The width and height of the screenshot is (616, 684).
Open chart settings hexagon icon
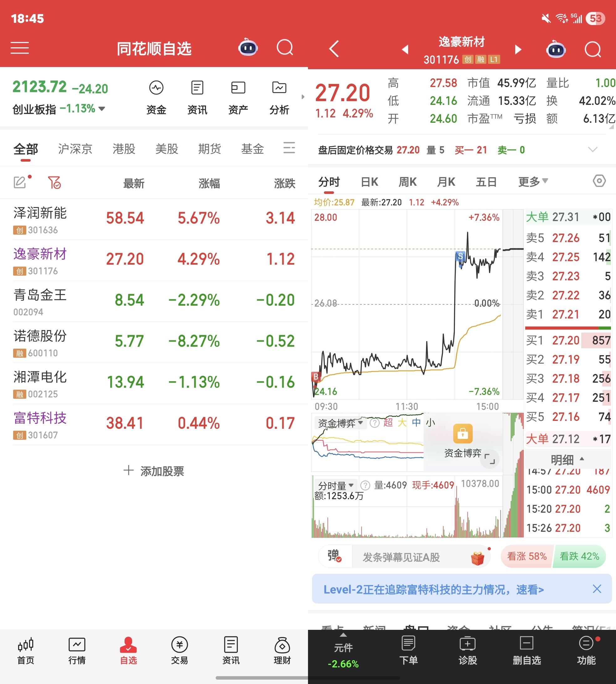599,181
